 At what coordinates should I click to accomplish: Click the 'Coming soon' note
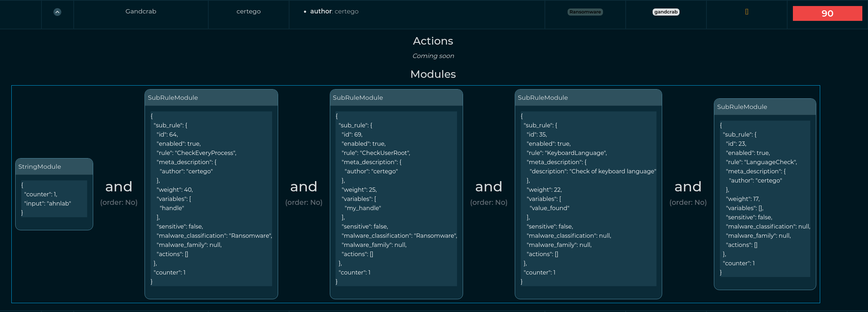(433, 56)
